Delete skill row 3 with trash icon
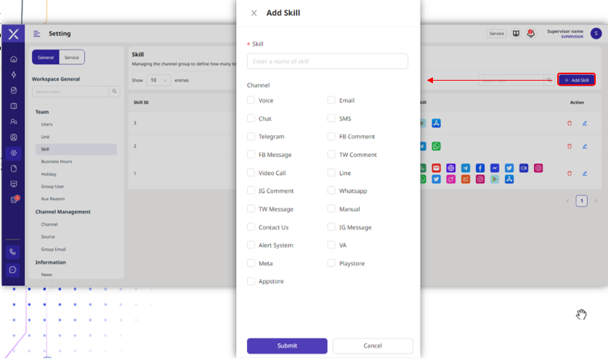Screen dimensions: 608x364 pos(570,123)
